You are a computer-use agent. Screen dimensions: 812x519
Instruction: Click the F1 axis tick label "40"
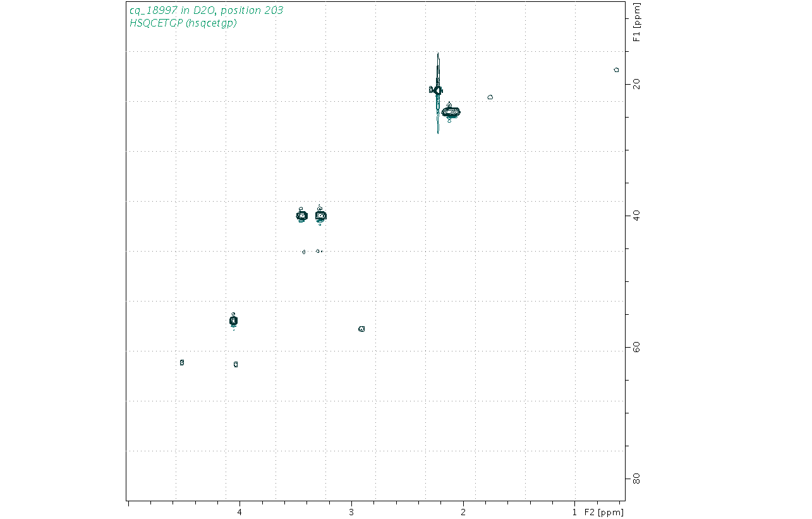637,216
